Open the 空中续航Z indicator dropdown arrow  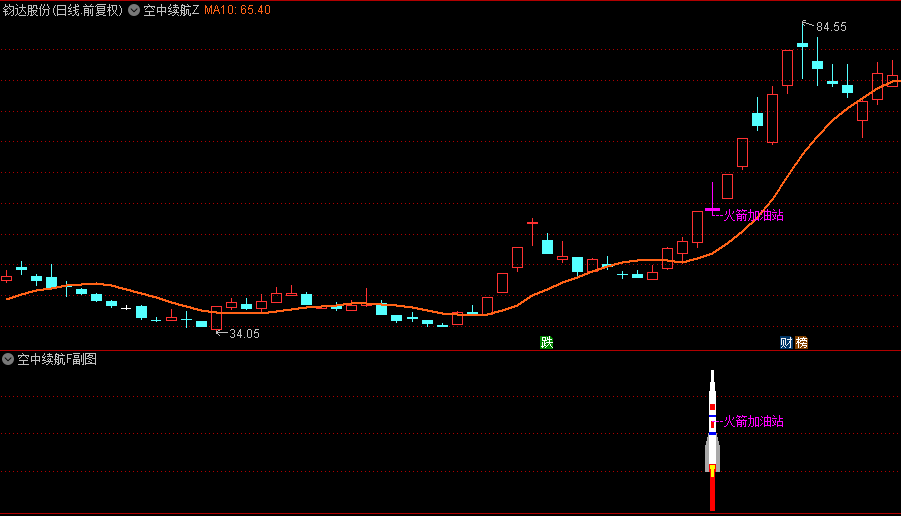pos(134,10)
